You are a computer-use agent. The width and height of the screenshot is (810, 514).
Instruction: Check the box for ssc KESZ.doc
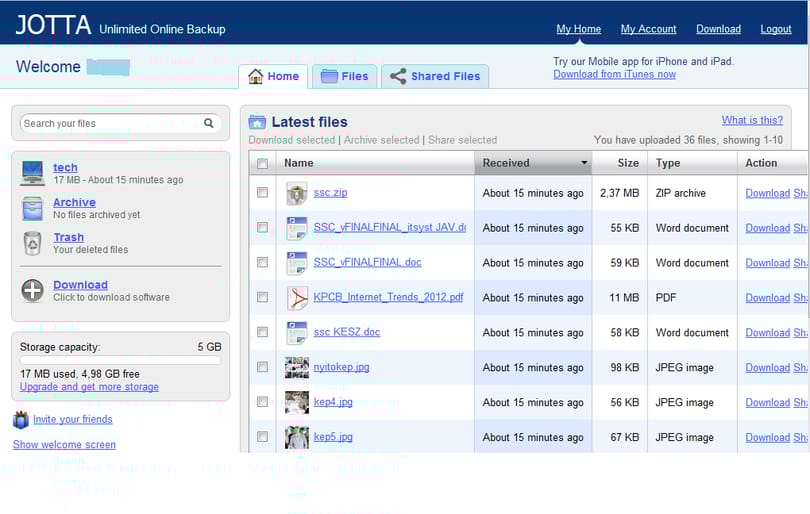(x=262, y=332)
